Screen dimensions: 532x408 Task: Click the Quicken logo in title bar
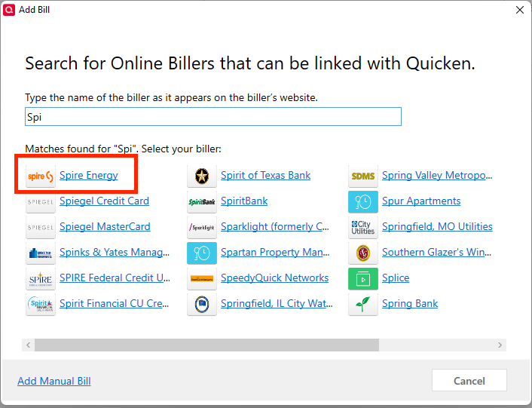click(9, 10)
